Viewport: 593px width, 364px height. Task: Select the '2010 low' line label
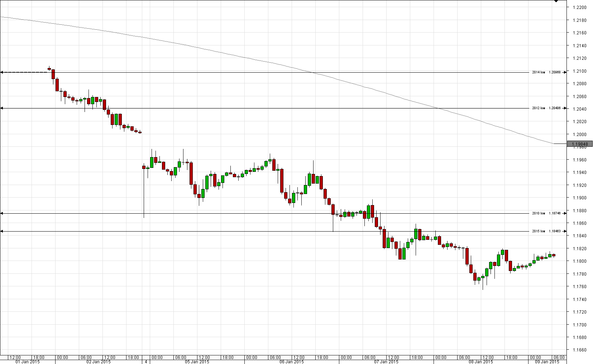pos(539,213)
